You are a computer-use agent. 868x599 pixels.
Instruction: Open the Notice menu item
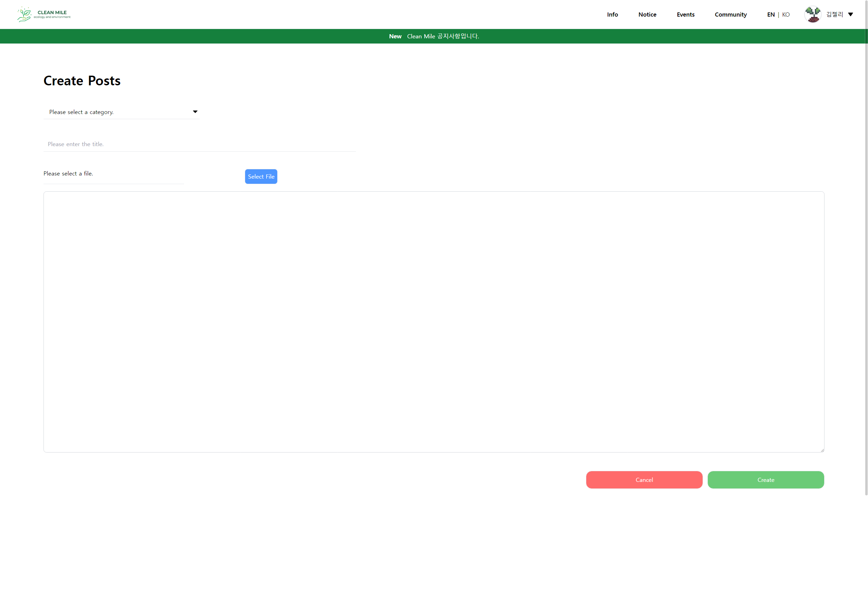click(647, 14)
